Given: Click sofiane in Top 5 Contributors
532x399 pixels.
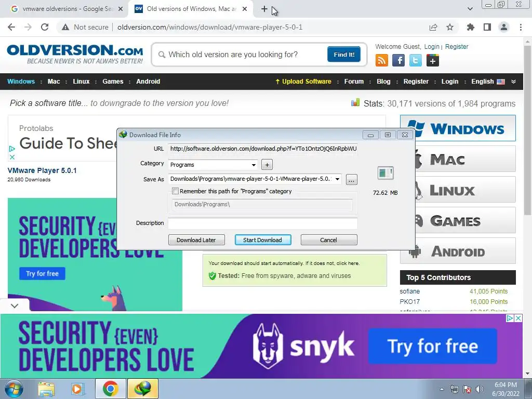Looking at the screenshot, I should pos(409,291).
